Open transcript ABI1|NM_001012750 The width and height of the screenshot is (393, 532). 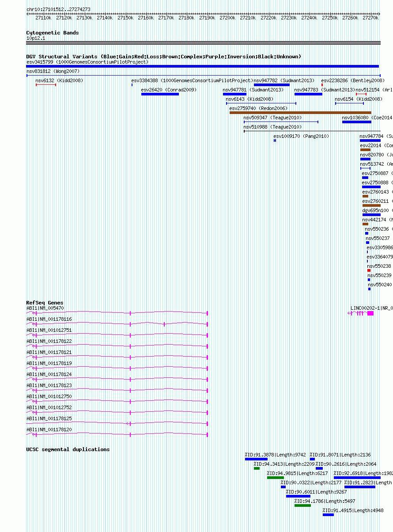pyautogui.click(x=49, y=396)
